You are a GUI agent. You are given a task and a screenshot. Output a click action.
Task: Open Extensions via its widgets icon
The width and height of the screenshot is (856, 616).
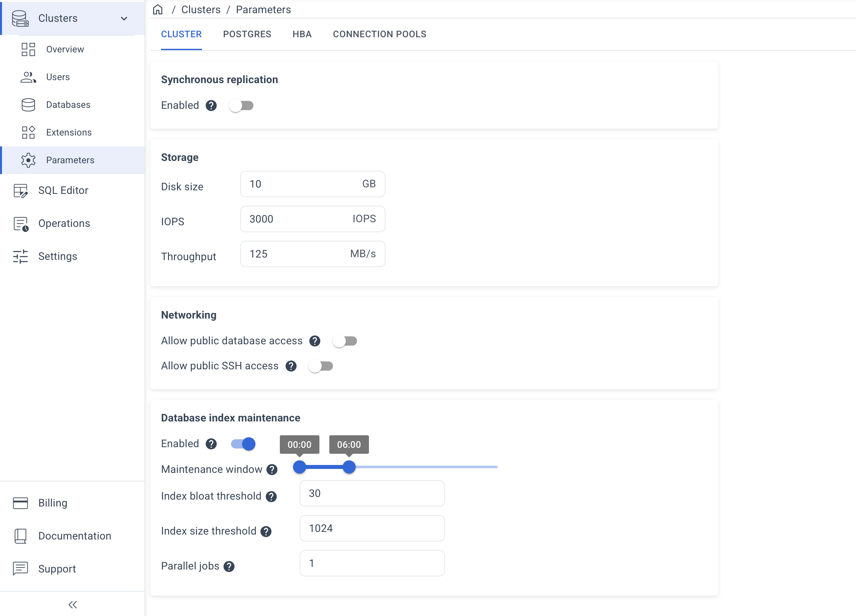[x=28, y=133]
